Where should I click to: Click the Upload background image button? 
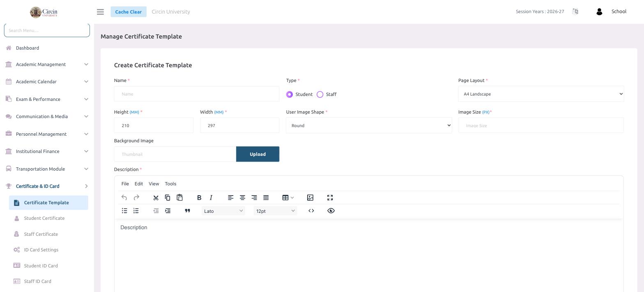[258, 154]
